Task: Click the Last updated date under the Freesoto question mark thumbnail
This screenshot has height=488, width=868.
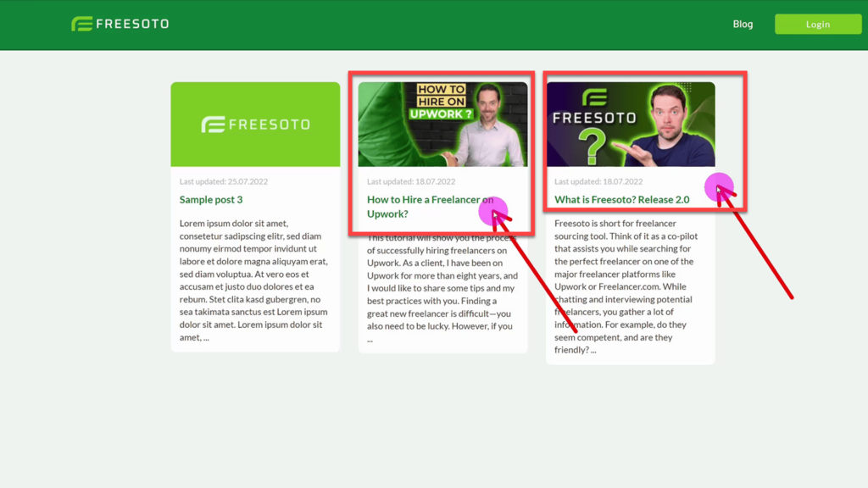Action: (x=598, y=181)
